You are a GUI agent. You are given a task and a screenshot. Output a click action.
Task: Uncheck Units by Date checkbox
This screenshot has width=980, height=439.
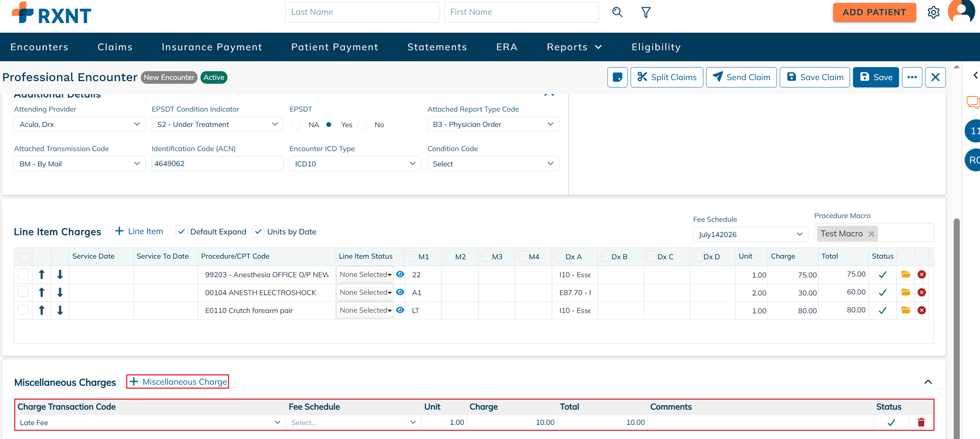[x=258, y=232]
